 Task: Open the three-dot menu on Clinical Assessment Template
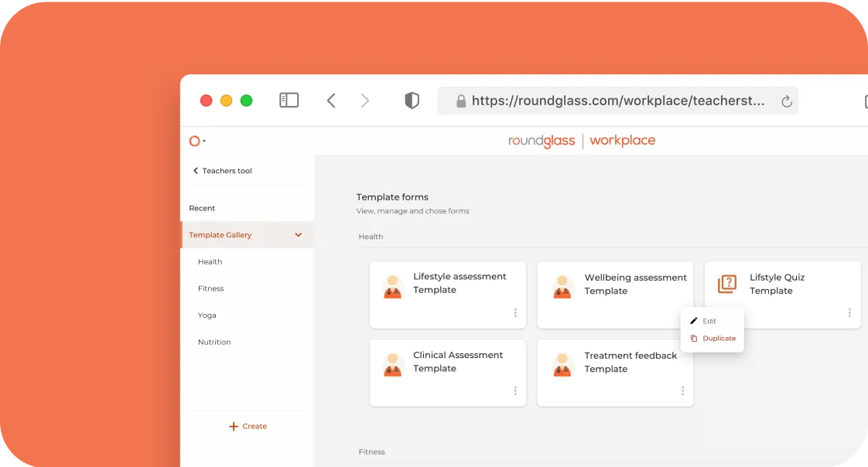pos(515,391)
